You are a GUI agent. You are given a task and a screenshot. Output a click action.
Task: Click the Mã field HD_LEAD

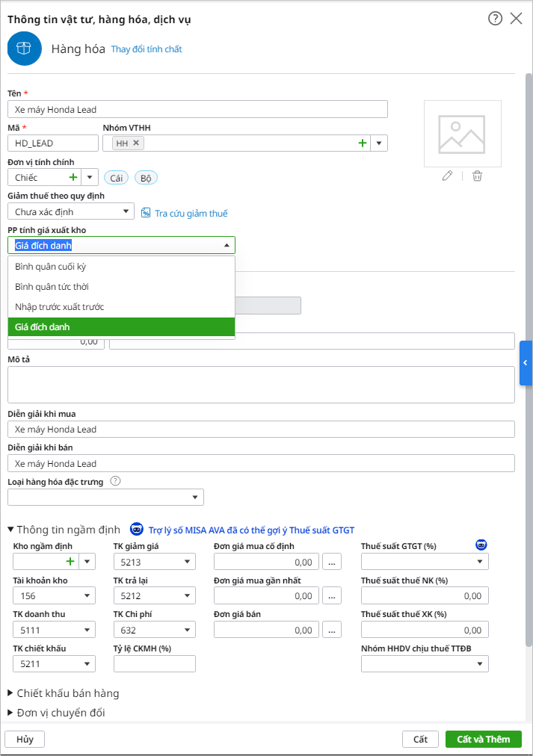click(x=53, y=143)
